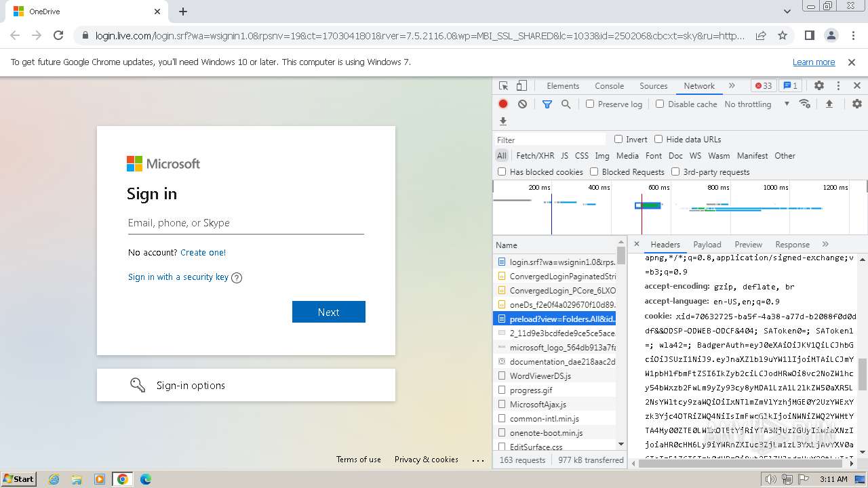Viewport: 868px width, 488px height.
Task: Go back to previous page
Action: 15,35
